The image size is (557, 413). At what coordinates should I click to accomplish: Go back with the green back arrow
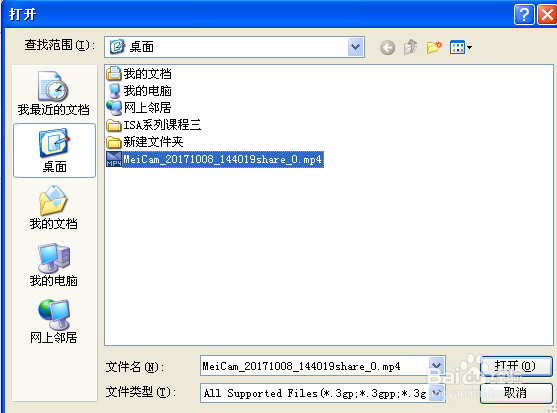[387, 47]
